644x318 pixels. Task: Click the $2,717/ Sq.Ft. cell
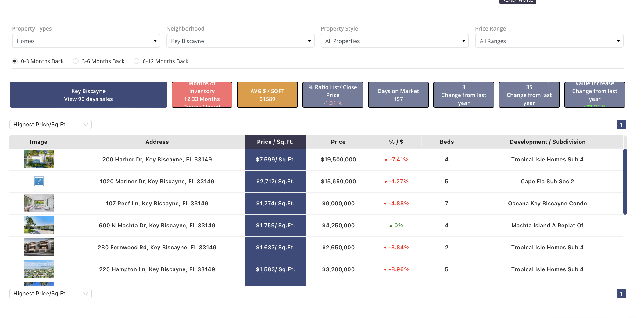275,182
